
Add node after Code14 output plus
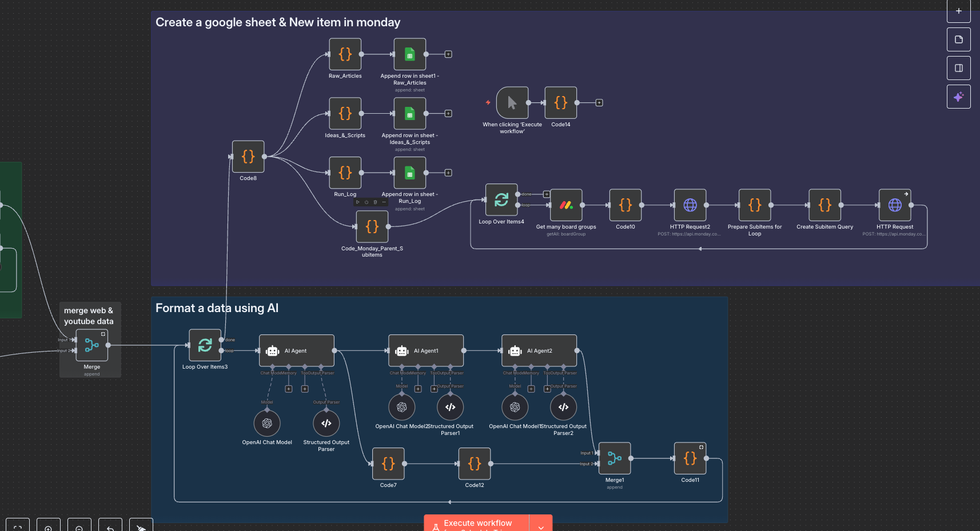[x=599, y=103]
